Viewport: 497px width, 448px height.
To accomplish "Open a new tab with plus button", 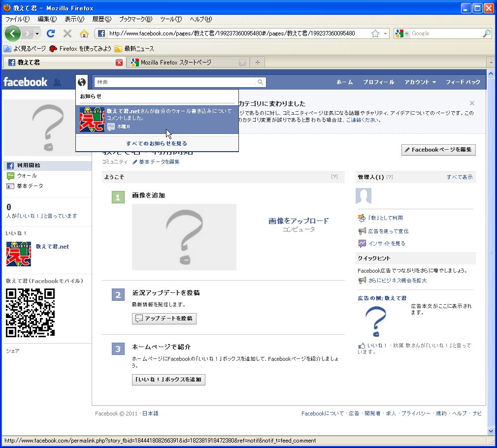I will pos(258,63).
